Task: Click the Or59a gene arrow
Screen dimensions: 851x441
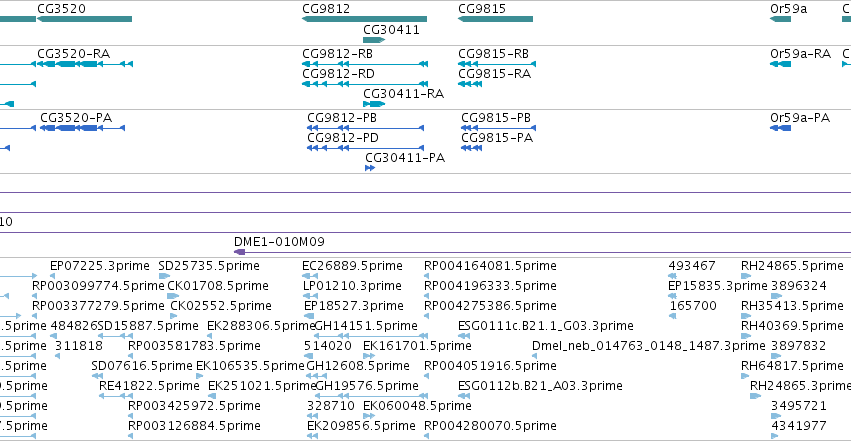Action: [780, 19]
